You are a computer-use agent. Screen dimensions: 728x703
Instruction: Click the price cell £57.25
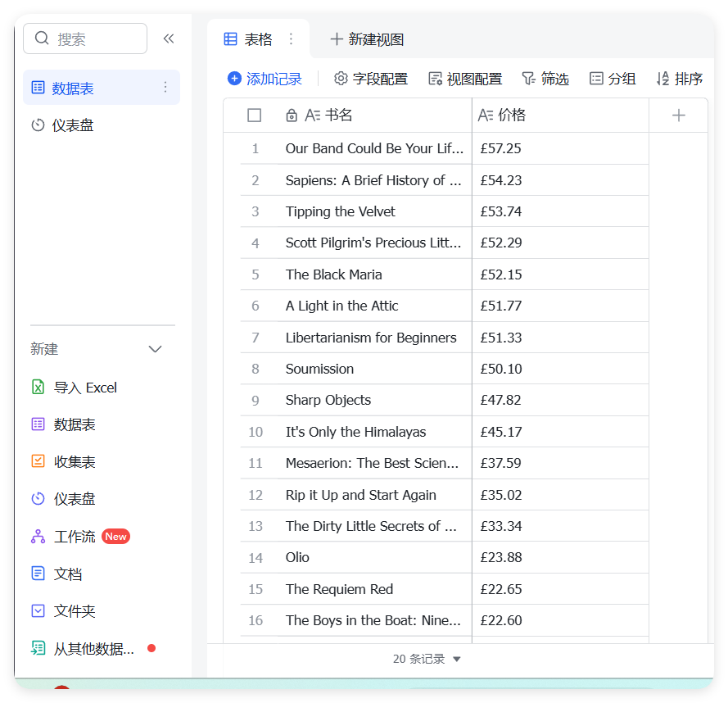click(560, 148)
